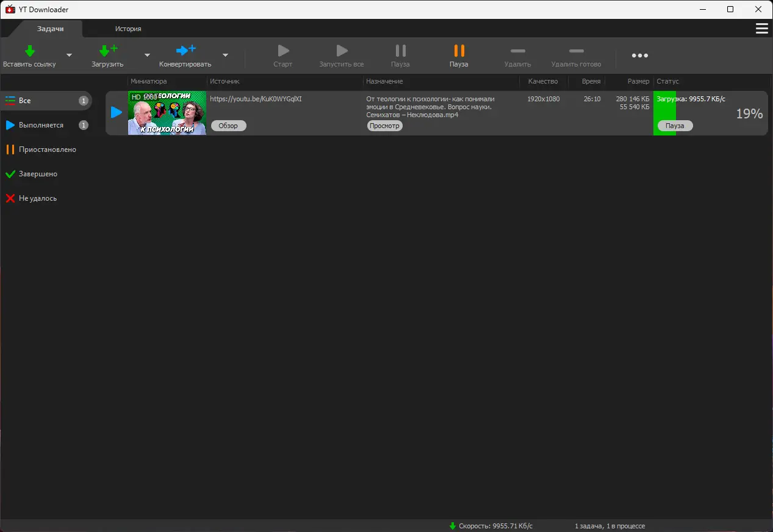Image resolution: width=773 pixels, height=532 pixels.
Task: Click the Источник column header
Action: point(225,81)
